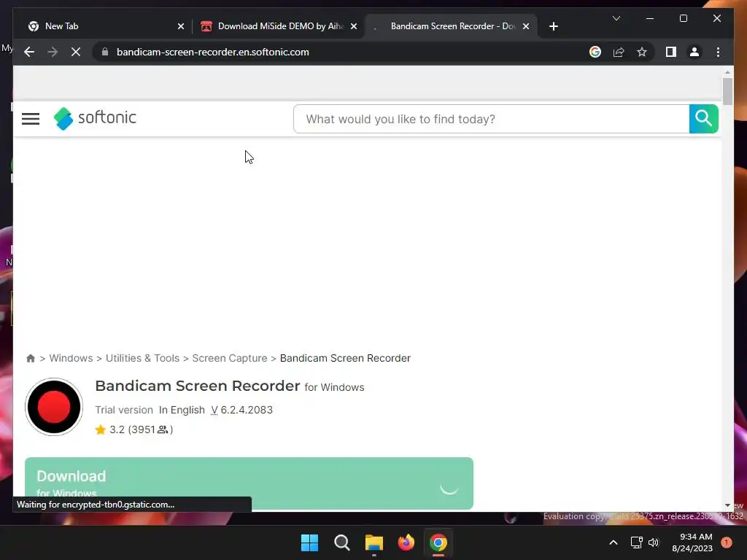Open Firefox from the taskbar
The height and width of the screenshot is (560, 747).
(x=406, y=542)
